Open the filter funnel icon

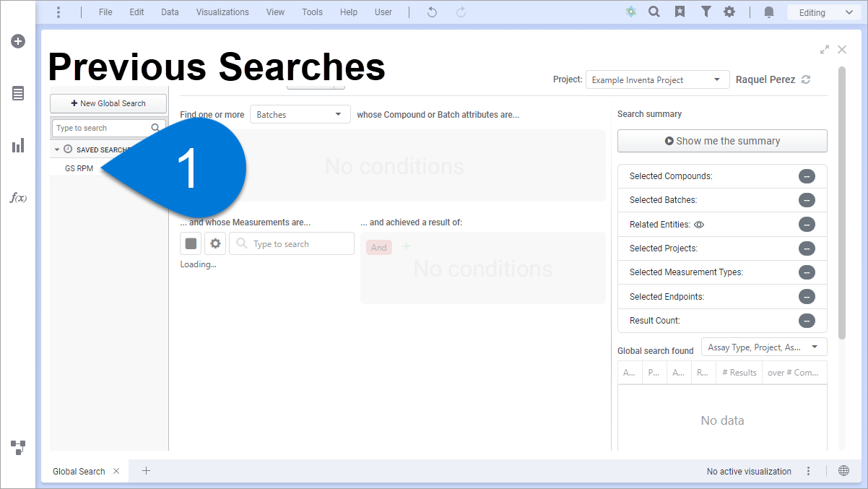pyautogui.click(x=706, y=12)
